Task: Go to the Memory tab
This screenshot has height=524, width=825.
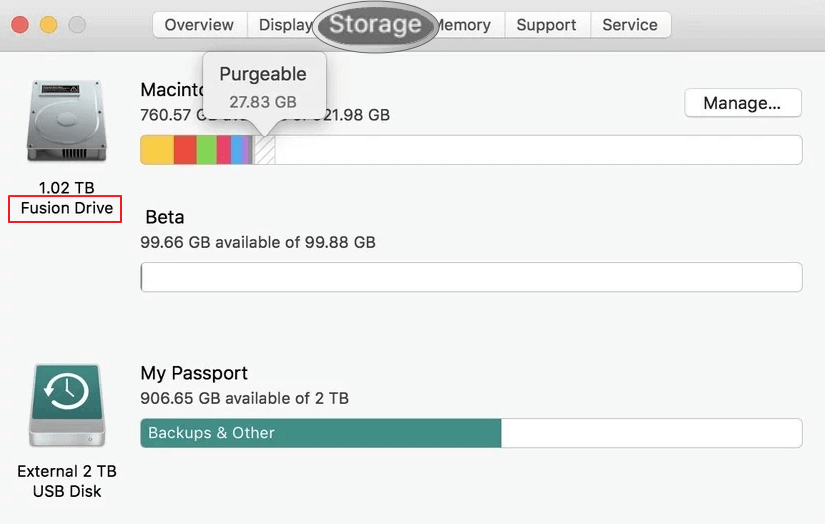Action: 464,25
